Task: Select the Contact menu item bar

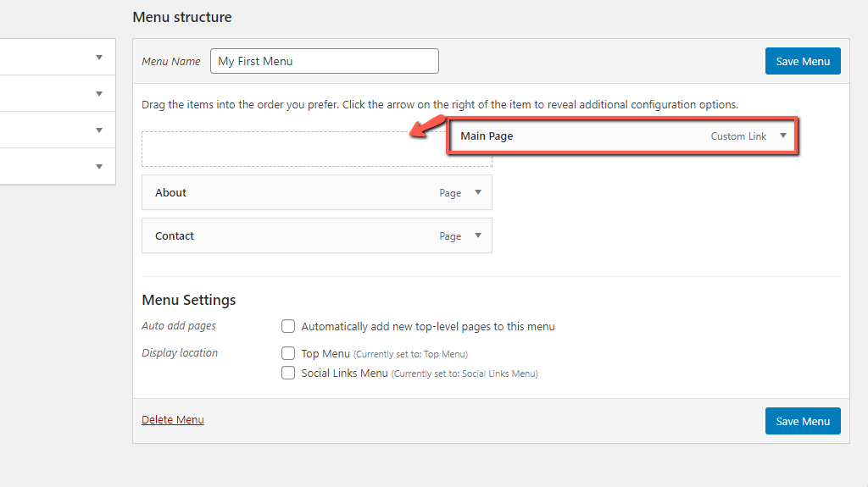Action: pos(317,235)
